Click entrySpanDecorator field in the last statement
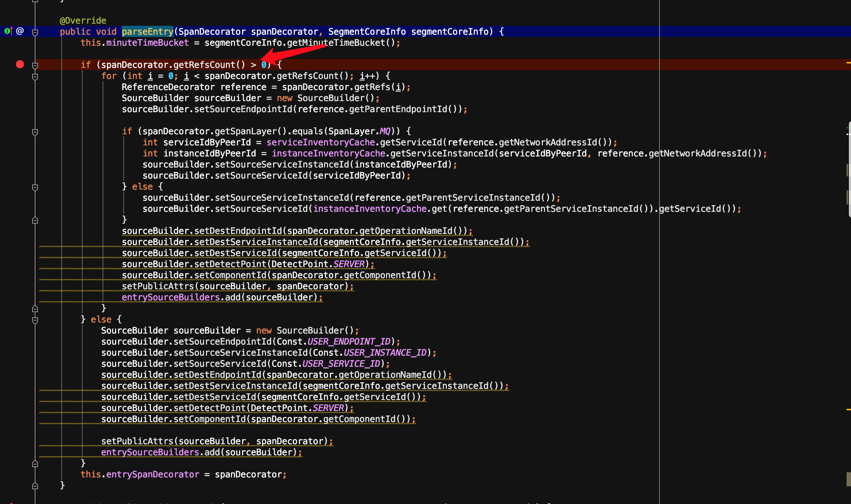 (152, 474)
